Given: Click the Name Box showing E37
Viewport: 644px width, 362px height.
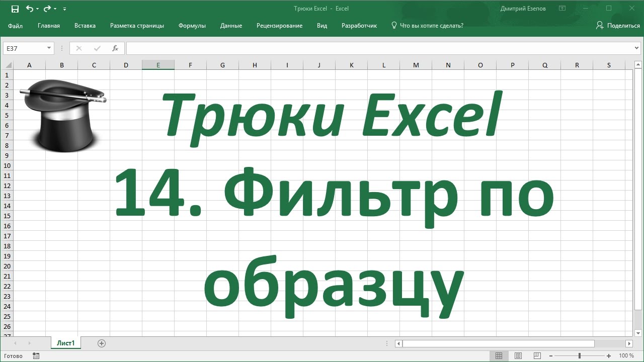Looking at the screenshot, I should pyautogui.click(x=24, y=48).
